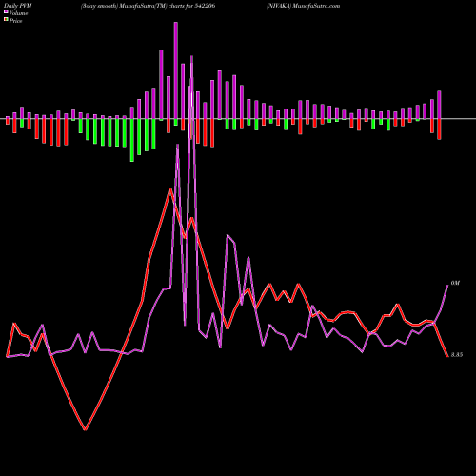Click the Volume legend color swatch
This screenshot has width=476, height=476.
pos(6,12)
